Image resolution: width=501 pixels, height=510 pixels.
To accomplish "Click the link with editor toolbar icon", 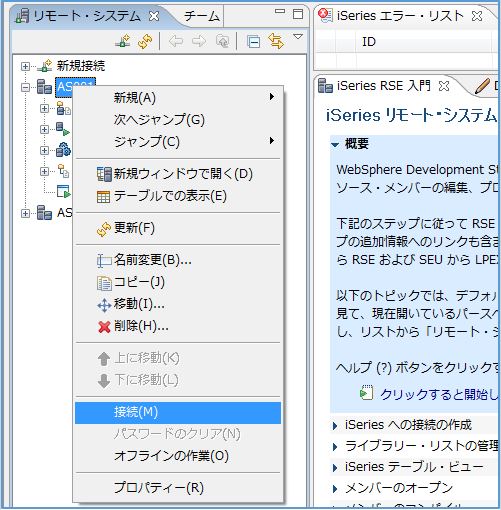I will tap(276, 42).
